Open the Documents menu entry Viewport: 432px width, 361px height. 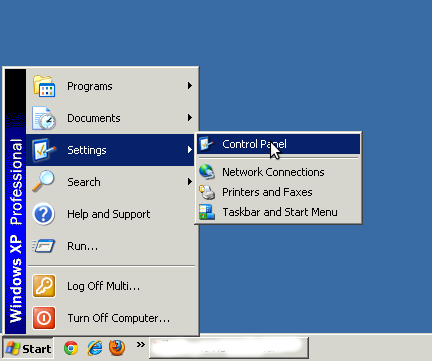tap(111, 118)
